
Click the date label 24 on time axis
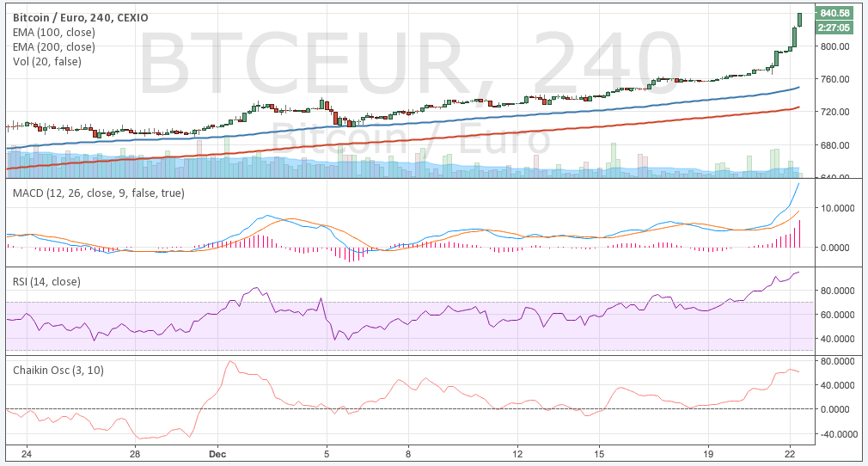coord(26,454)
